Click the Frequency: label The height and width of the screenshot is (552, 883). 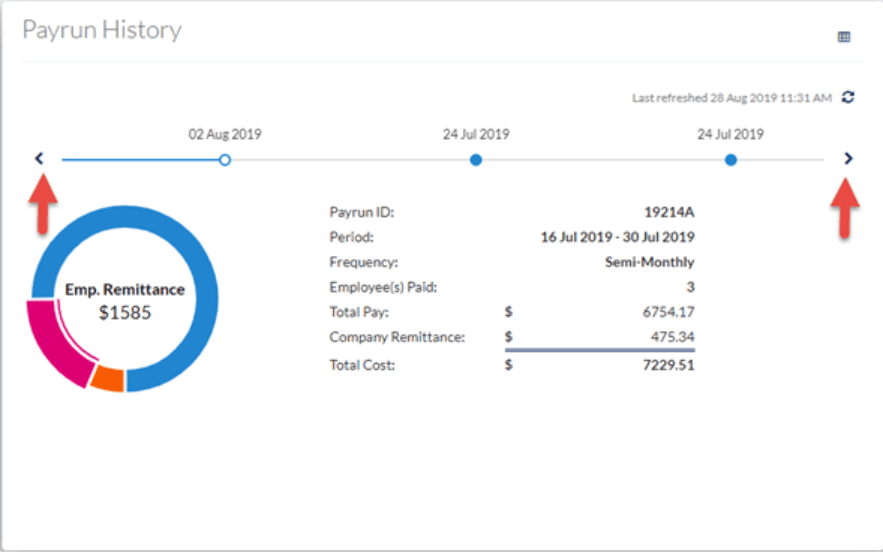pos(363,262)
